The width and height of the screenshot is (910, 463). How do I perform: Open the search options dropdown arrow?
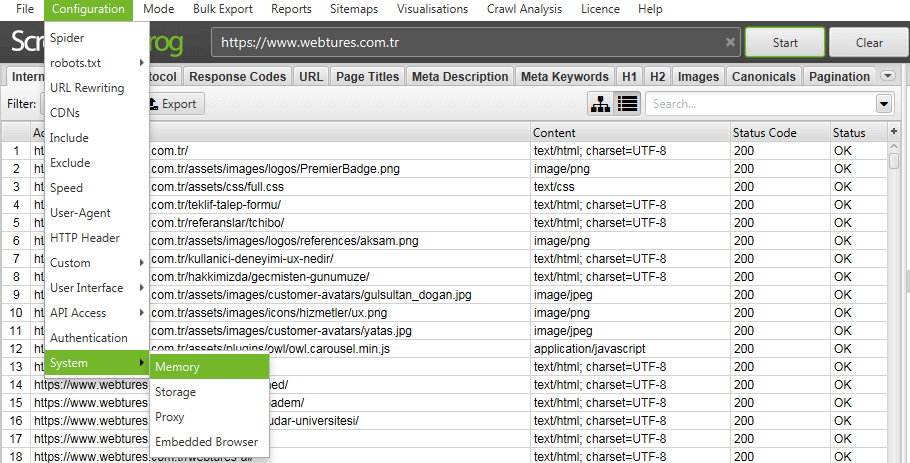point(883,104)
